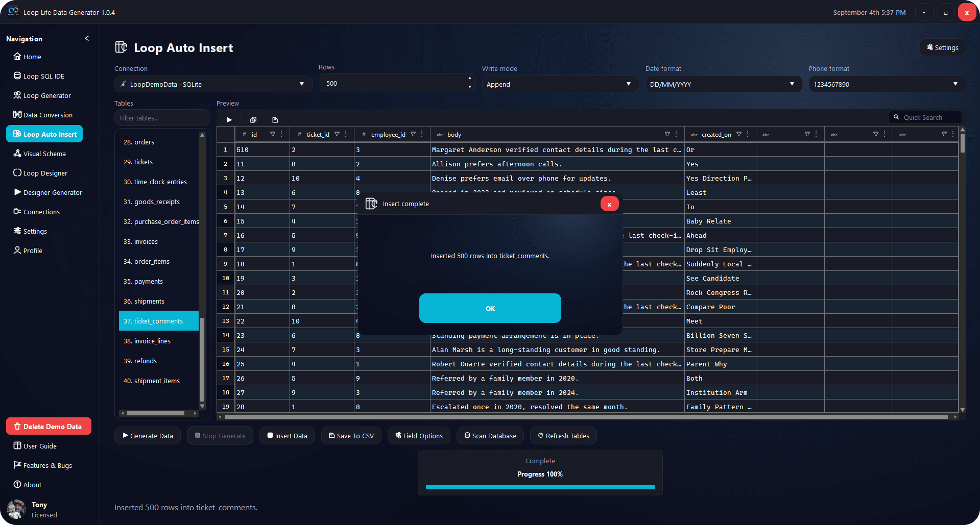Open filter for the body column
Screen dimensions: 980x525
[667, 134]
